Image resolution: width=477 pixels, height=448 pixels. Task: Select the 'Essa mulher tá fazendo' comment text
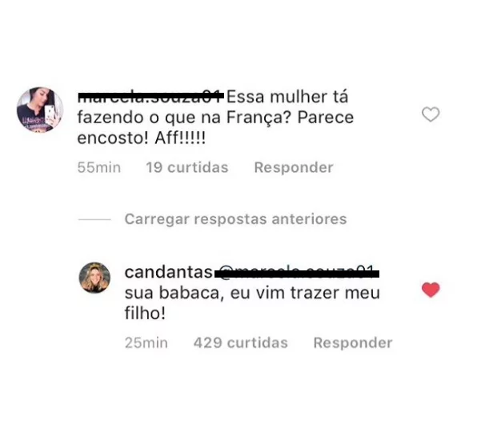coord(215,117)
